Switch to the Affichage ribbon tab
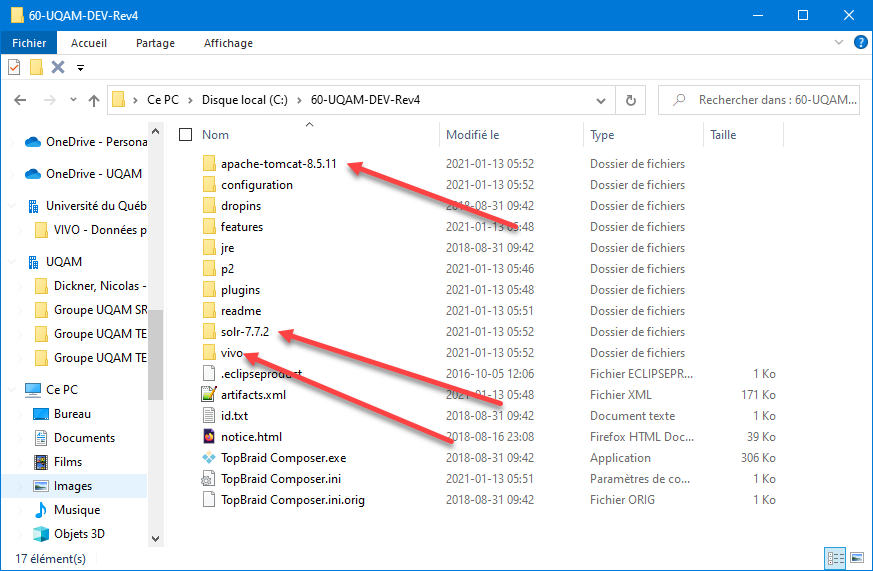 click(228, 43)
